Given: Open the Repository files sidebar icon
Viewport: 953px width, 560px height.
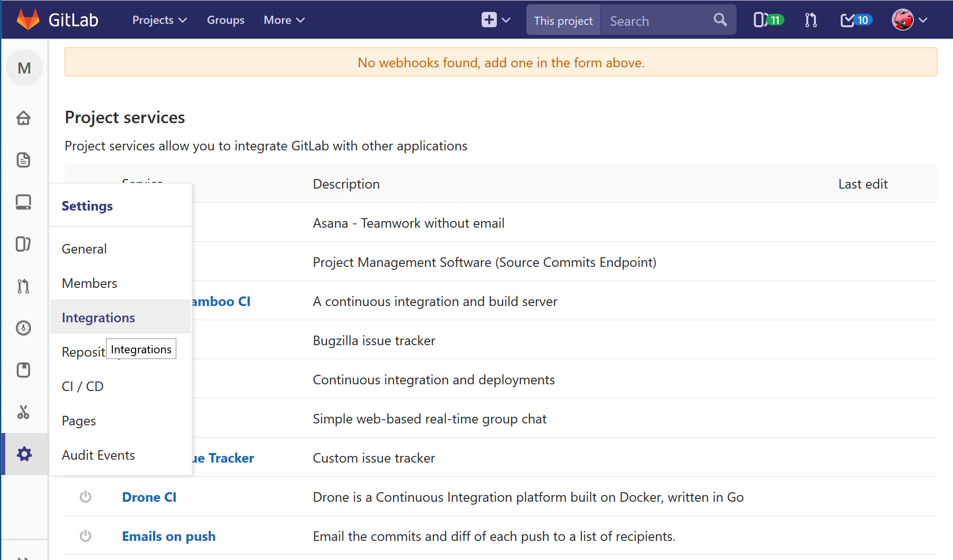Looking at the screenshot, I should click(x=23, y=160).
